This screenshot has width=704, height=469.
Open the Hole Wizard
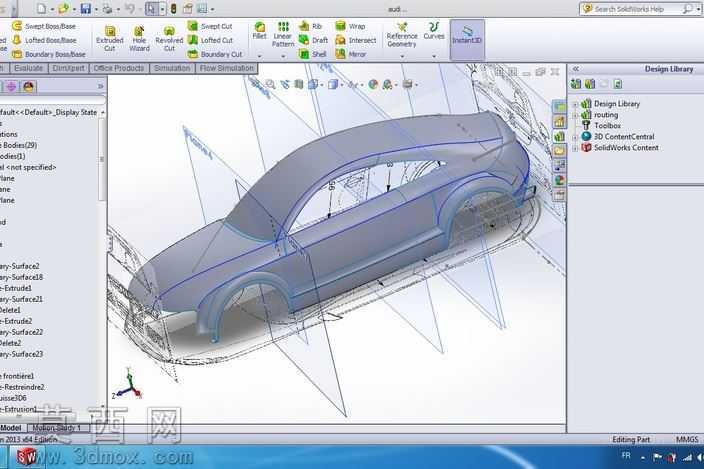coord(139,39)
